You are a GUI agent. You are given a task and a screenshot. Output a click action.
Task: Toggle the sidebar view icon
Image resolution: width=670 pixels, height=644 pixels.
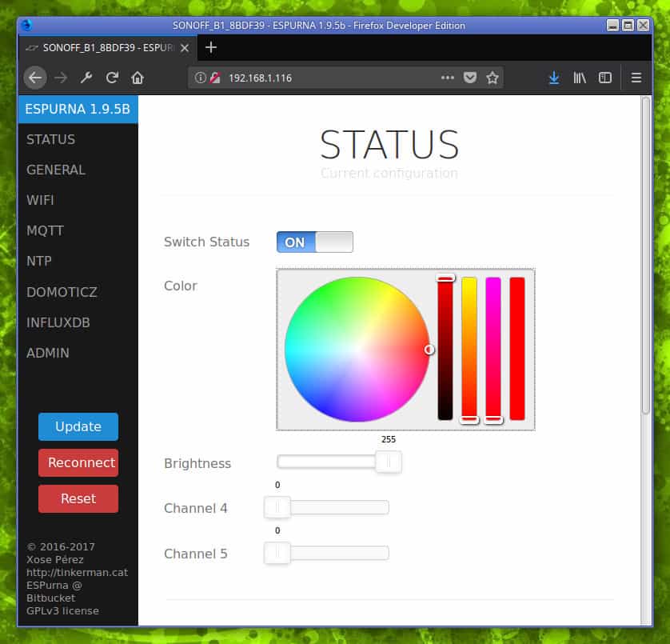pyautogui.click(x=605, y=78)
